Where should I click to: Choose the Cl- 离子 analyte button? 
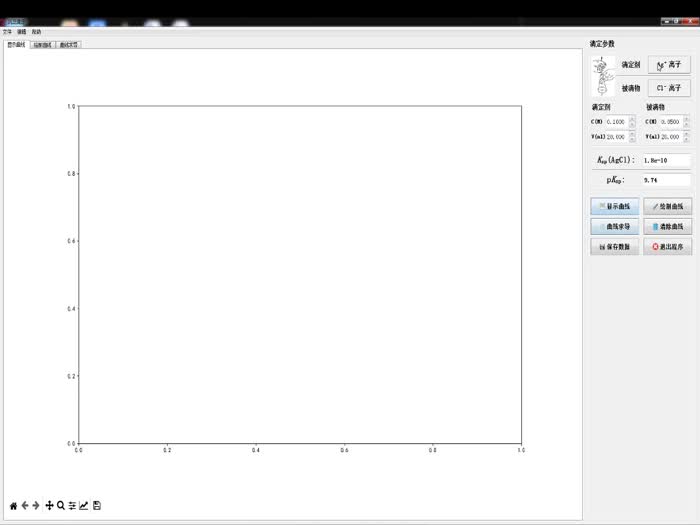pos(668,88)
